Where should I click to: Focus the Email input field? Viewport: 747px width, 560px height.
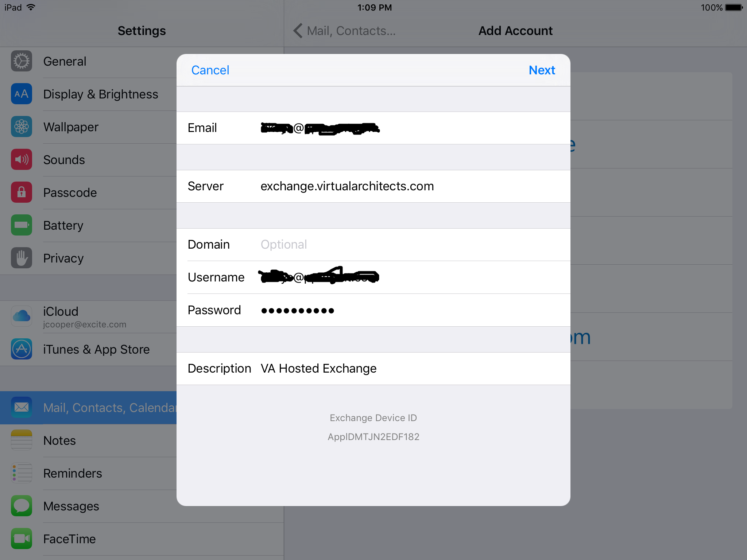coord(373,128)
